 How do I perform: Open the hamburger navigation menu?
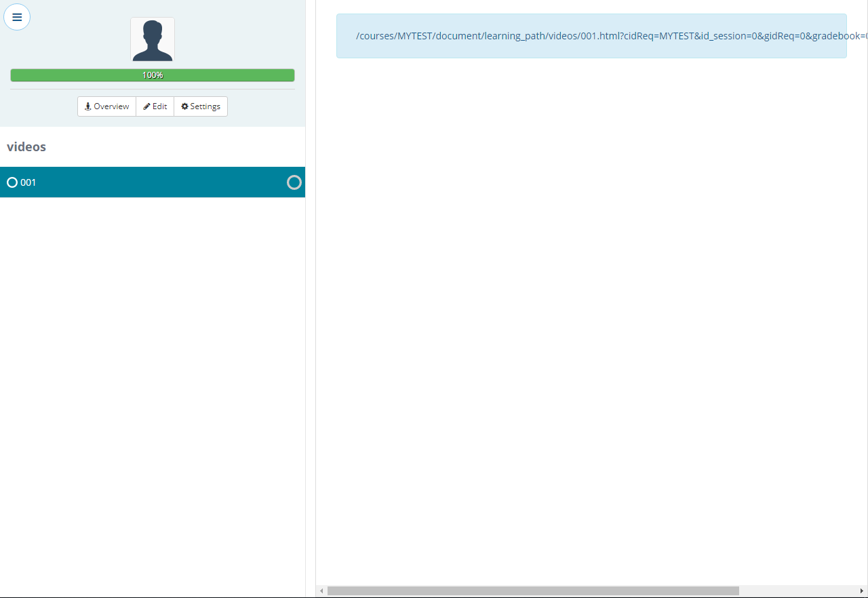point(17,17)
